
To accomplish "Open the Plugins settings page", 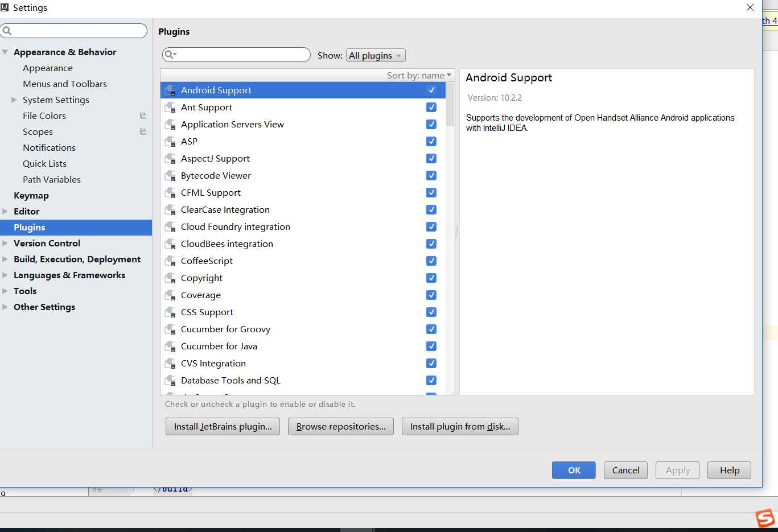I will point(76,227).
